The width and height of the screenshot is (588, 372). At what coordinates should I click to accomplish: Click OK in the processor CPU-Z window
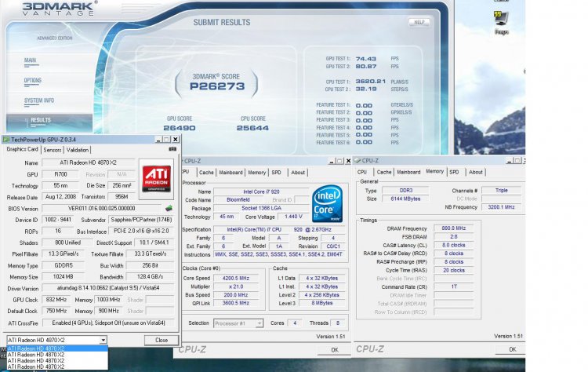(335, 349)
